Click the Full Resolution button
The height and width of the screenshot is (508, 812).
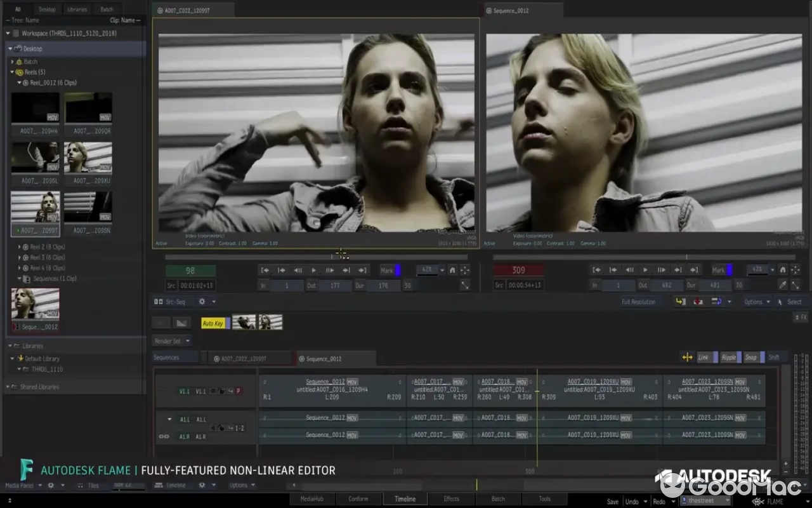coord(638,302)
